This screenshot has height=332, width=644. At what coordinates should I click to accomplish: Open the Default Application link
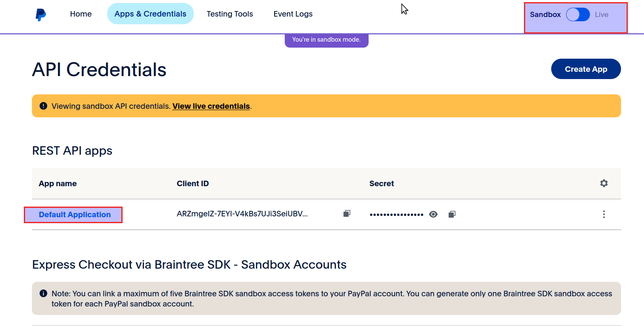(x=75, y=215)
